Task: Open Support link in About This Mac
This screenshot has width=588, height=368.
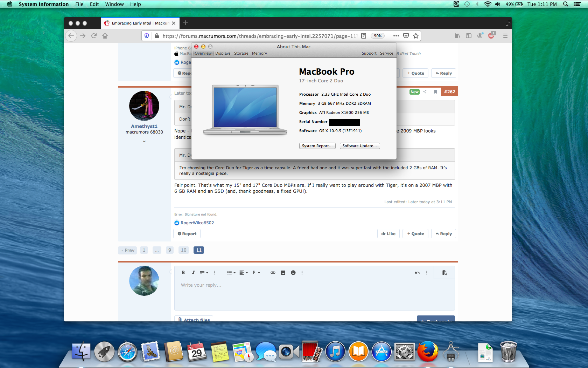Action: click(369, 53)
